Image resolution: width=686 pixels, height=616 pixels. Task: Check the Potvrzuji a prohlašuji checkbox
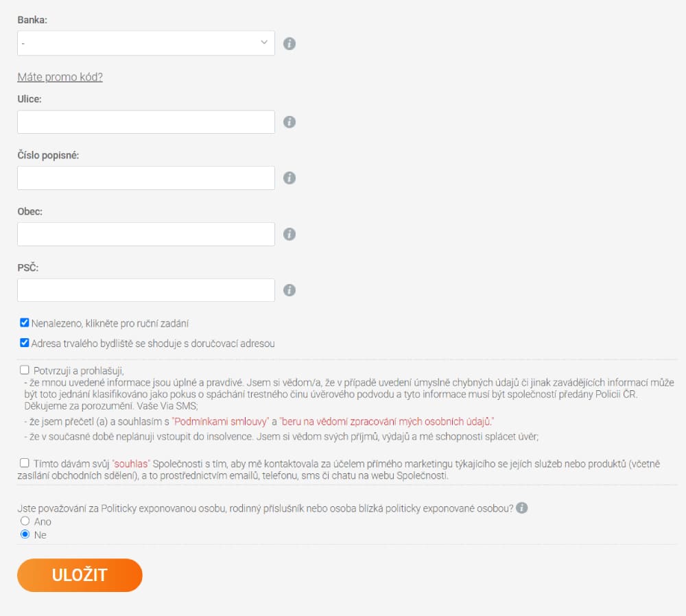coord(25,370)
